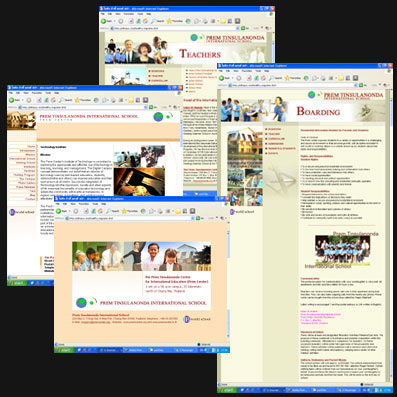Open the Holiday Program link in the left sidebar

coord(25,175)
